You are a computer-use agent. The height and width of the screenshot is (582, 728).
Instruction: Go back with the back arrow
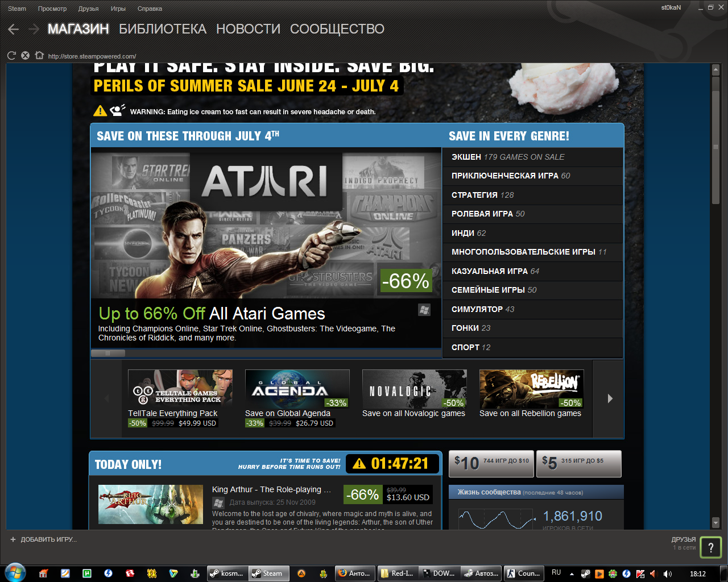[14, 29]
